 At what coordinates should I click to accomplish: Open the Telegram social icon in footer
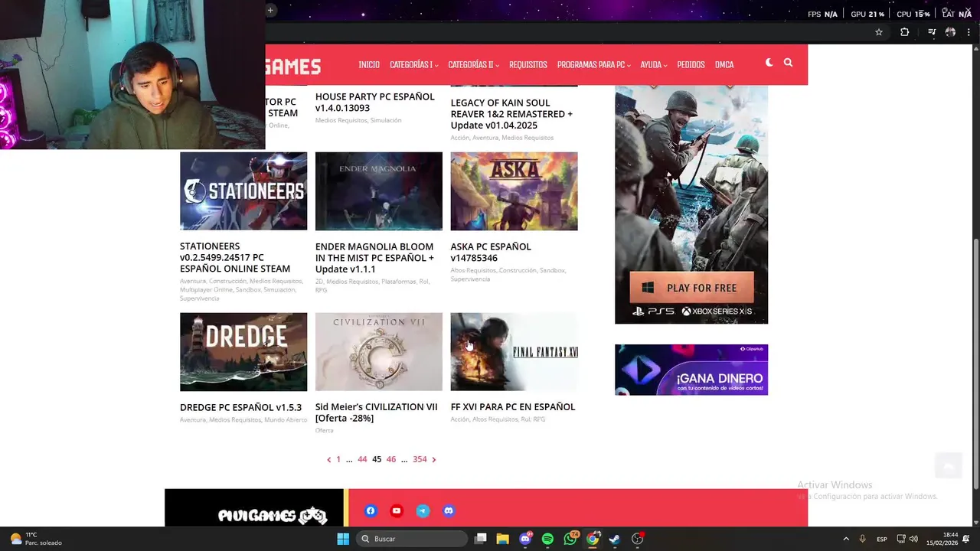tap(423, 510)
